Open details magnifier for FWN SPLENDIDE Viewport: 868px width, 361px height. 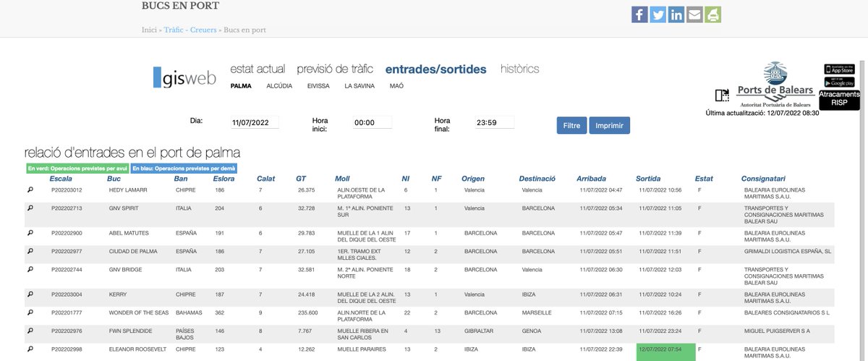(x=30, y=331)
